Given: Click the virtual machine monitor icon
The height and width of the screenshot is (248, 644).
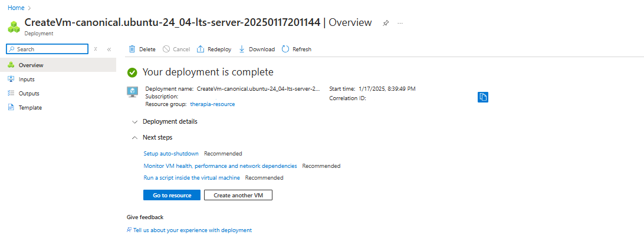Looking at the screenshot, I should pyautogui.click(x=132, y=92).
